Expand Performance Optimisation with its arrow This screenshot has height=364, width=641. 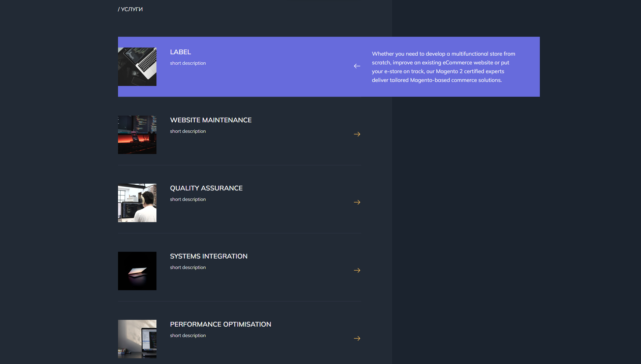point(357,338)
